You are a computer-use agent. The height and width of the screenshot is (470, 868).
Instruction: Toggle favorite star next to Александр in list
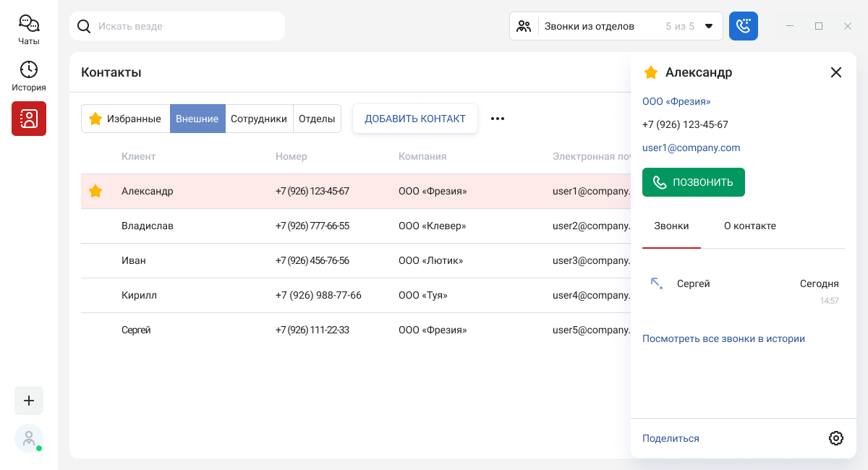95,191
